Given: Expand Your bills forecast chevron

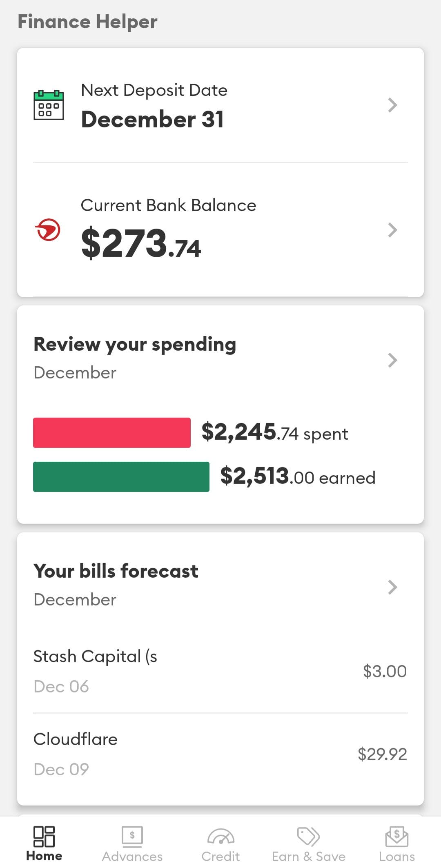Looking at the screenshot, I should point(392,587).
